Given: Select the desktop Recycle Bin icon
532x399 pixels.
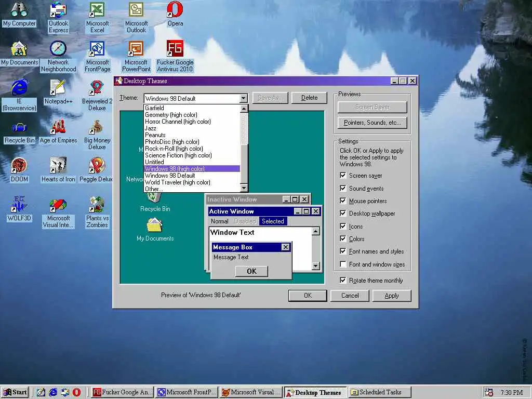Looking at the screenshot, I should 19,133.
